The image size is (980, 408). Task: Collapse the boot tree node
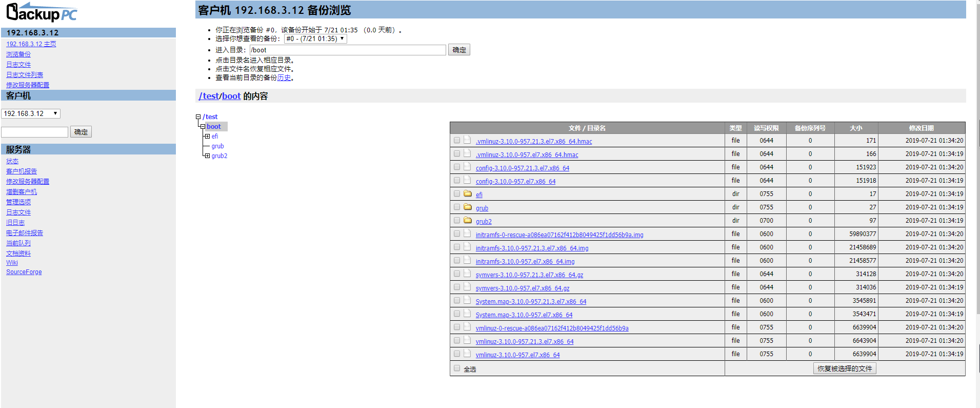203,127
